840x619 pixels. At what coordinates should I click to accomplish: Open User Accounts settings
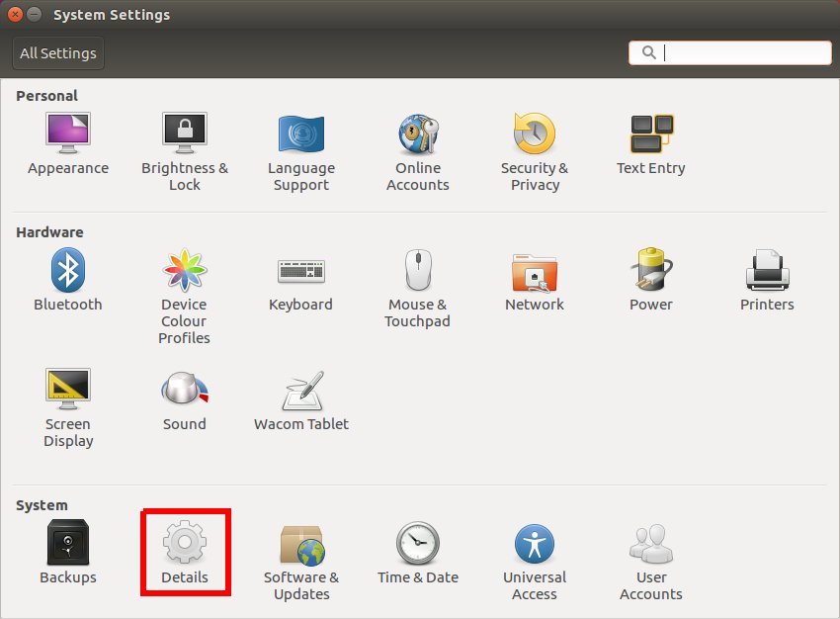point(651,563)
